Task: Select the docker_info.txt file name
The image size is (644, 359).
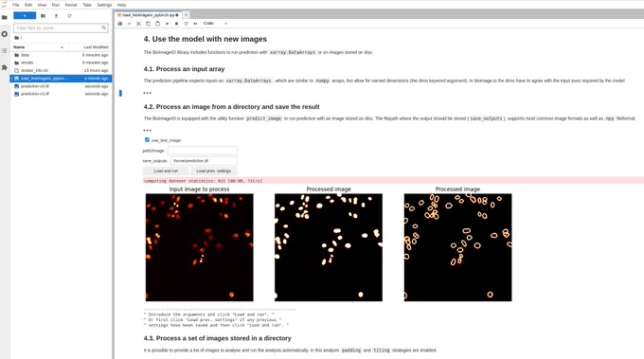Action: pos(34,71)
